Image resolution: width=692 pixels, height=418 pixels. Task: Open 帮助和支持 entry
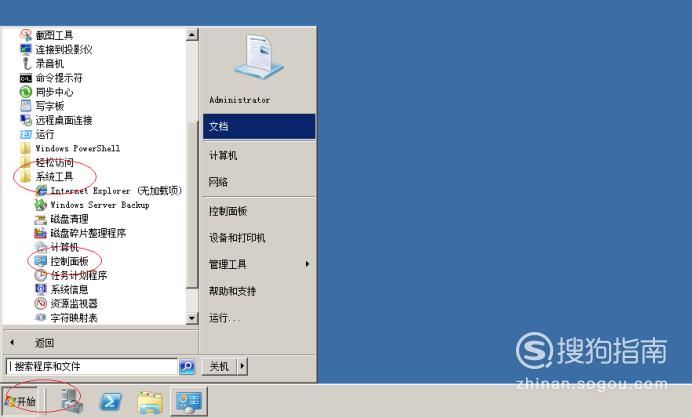click(x=259, y=291)
